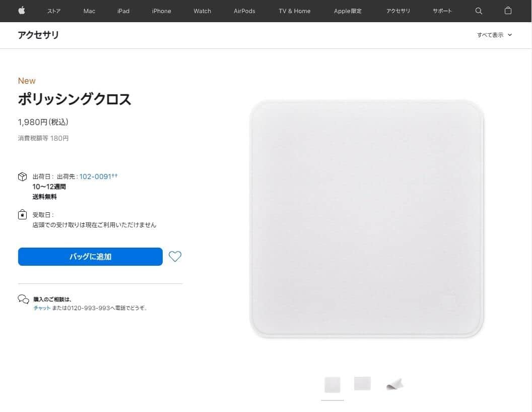The width and height of the screenshot is (532, 412).
Task: Select the folded cloth thumbnail
Action: point(395,384)
